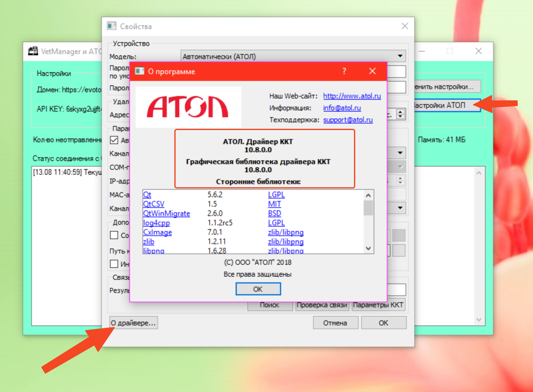Click the "Память: 41 МБ" text
Viewport: 533px width, 392px height.
[x=442, y=140]
